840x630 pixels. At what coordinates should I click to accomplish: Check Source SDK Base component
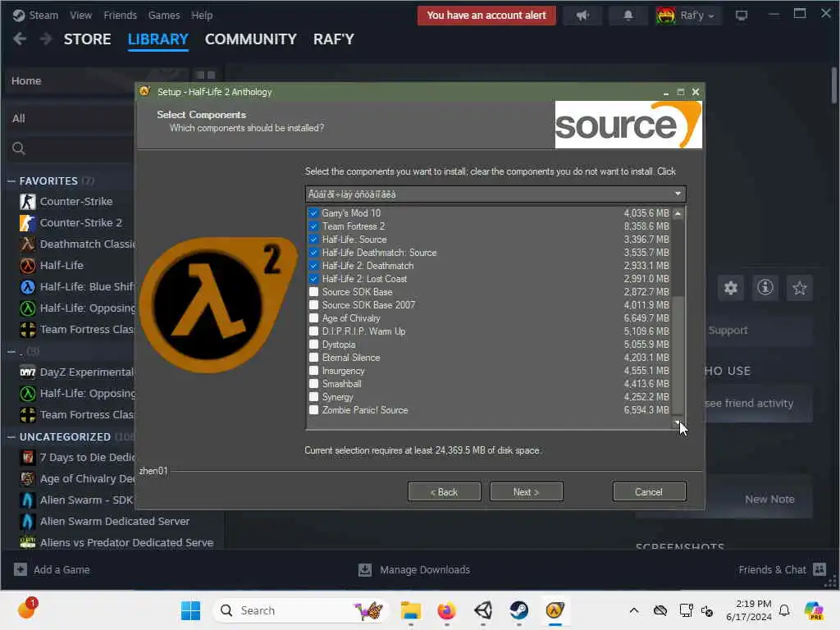click(314, 292)
